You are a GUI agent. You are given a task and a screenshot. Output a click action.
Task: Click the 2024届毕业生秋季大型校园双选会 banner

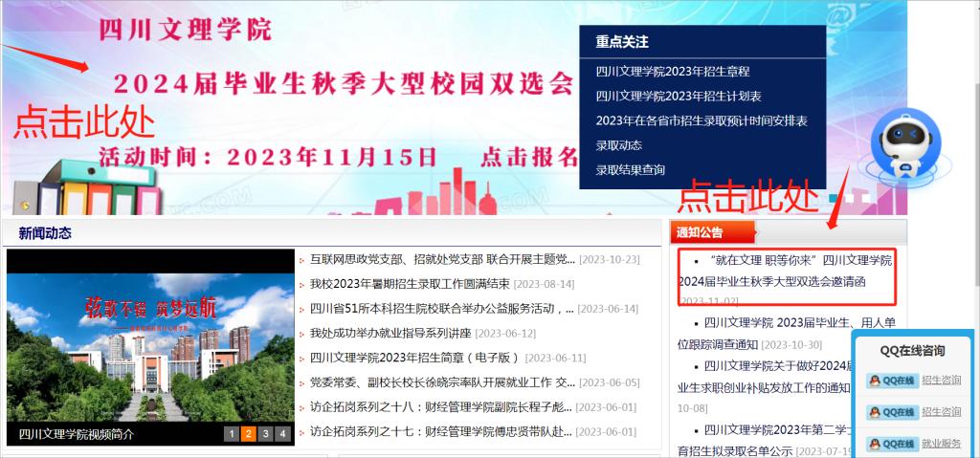344,82
